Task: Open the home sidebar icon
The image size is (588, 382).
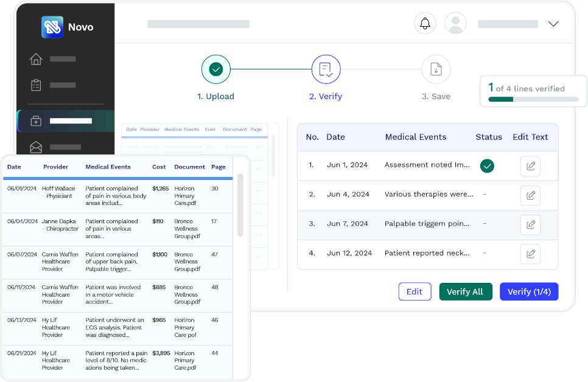Action: click(36, 59)
